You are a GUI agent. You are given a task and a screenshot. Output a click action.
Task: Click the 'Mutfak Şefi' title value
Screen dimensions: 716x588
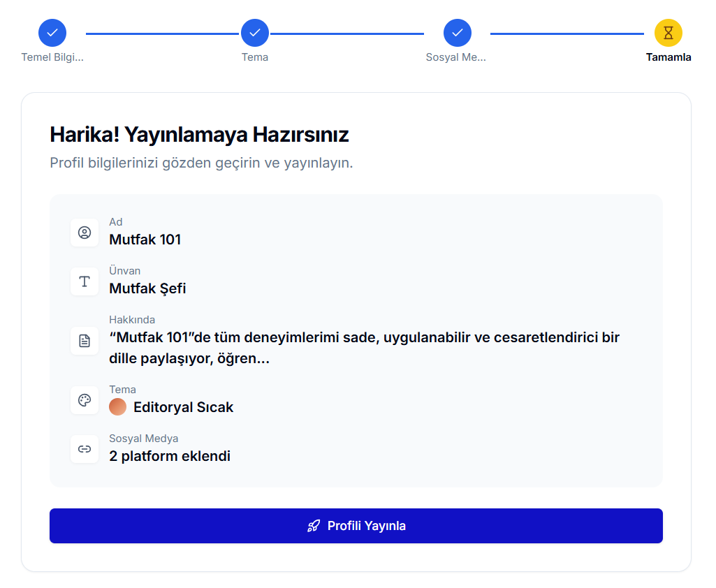point(147,288)
